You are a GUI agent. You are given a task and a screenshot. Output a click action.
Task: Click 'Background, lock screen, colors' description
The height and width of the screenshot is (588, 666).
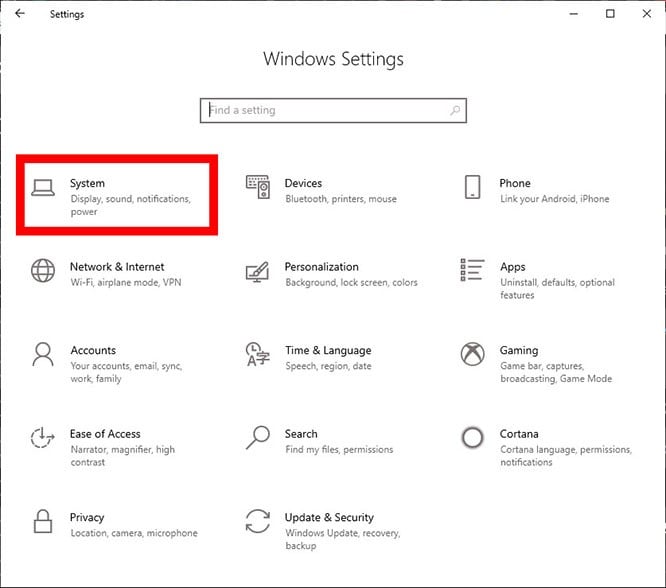tap(351, 283)
